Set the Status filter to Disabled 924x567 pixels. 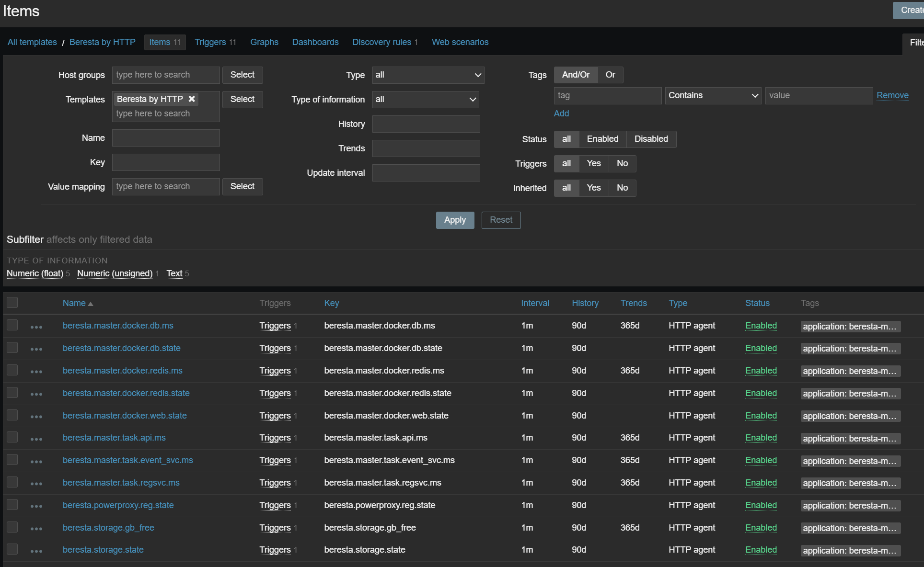click(651, 139)
